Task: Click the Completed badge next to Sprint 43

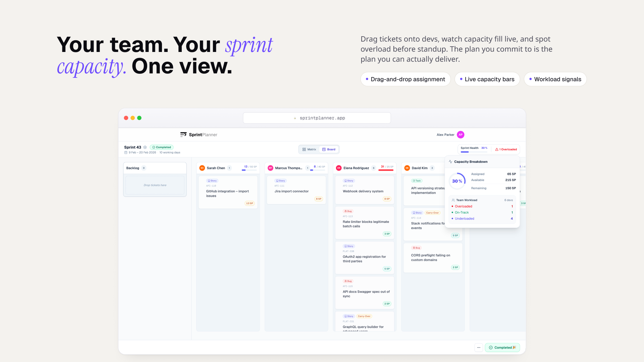Action: click(161, 147)
